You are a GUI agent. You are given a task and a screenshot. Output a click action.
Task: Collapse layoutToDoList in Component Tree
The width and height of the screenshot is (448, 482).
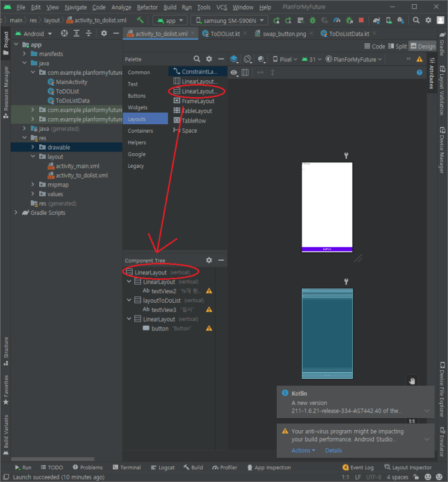[x=129, y=300]
